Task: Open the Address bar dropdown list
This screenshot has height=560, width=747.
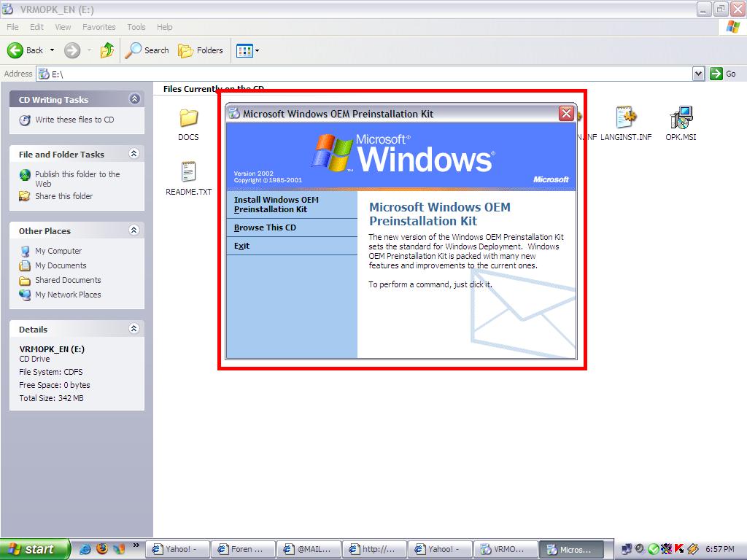Action: point(698,74)
